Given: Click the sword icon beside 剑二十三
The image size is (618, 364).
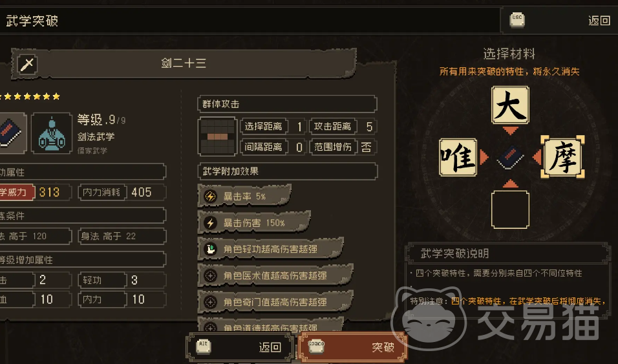Looking at the screenshot, I should (x=27, y=64).
